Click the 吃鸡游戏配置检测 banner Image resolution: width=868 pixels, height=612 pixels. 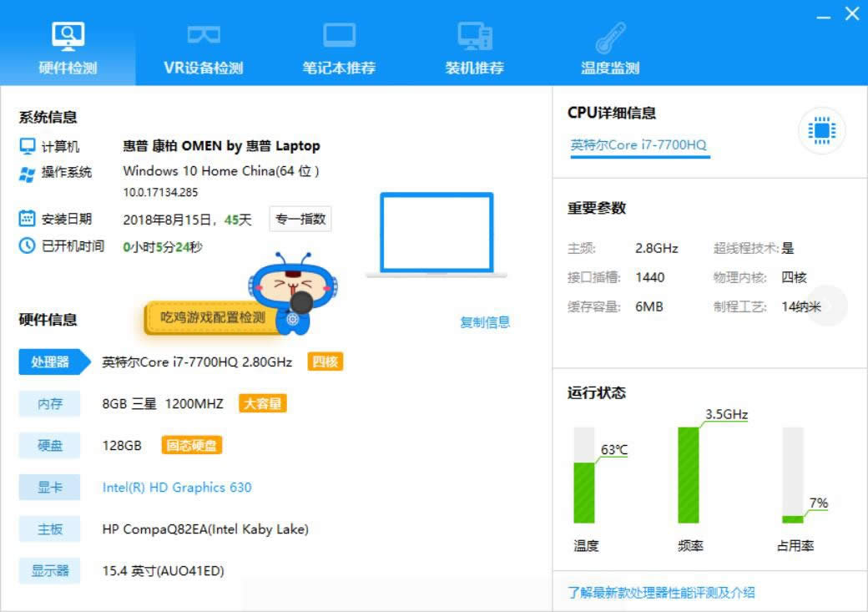click(x=213, y=317)
